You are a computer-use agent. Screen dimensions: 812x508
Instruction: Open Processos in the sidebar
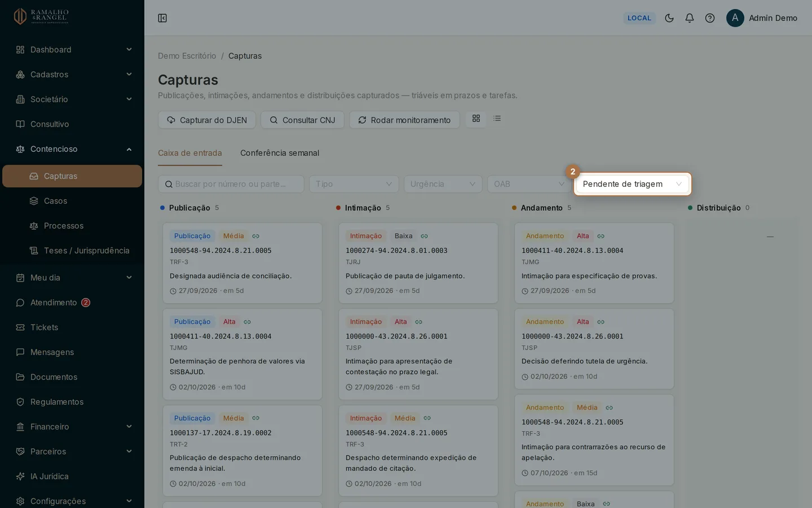click(x=72, y=226)
